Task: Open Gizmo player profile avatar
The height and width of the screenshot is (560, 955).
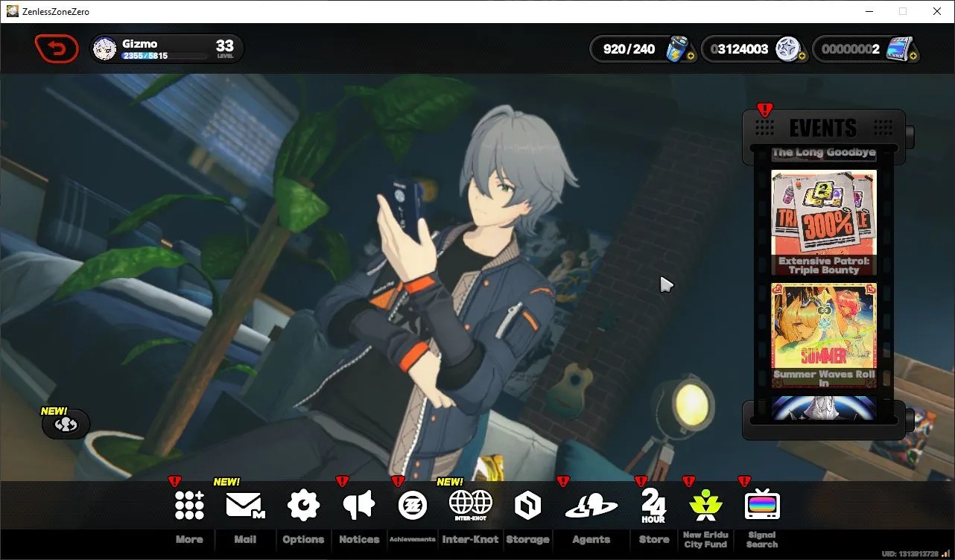Action: pyautogui.click(x=104, y=49)
